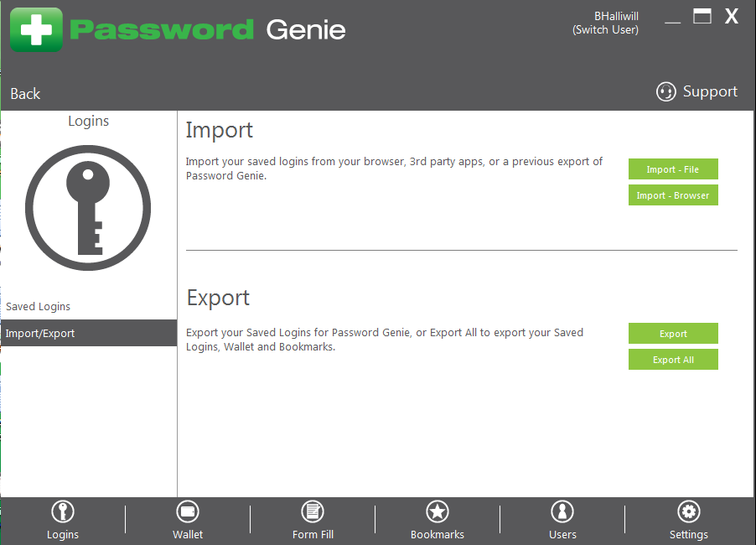Open Bookmarks star icon

[438, 511]
